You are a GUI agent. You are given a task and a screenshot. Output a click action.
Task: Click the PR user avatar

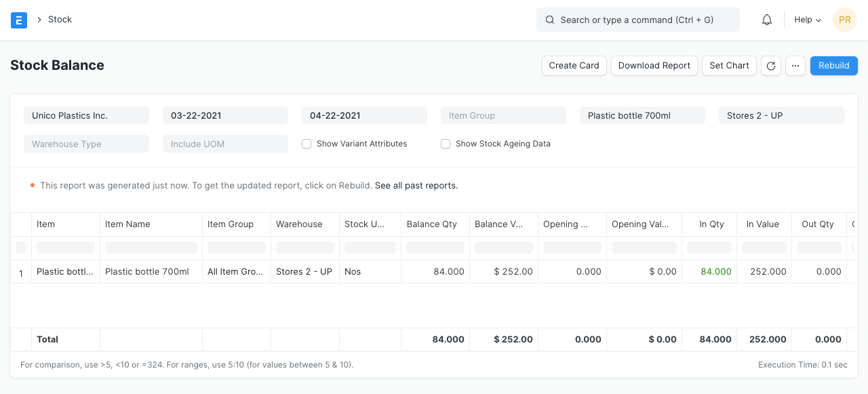pos(844,20)
